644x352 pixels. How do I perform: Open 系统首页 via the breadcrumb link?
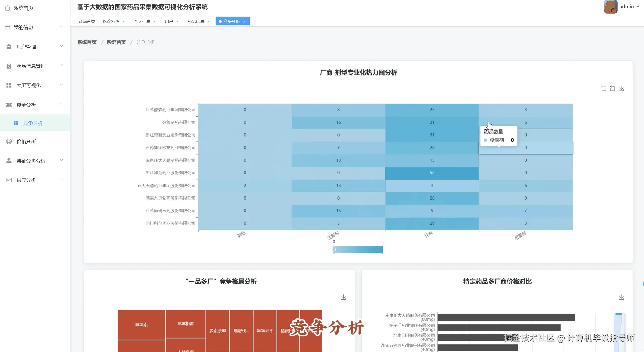[x=86, y=42]
